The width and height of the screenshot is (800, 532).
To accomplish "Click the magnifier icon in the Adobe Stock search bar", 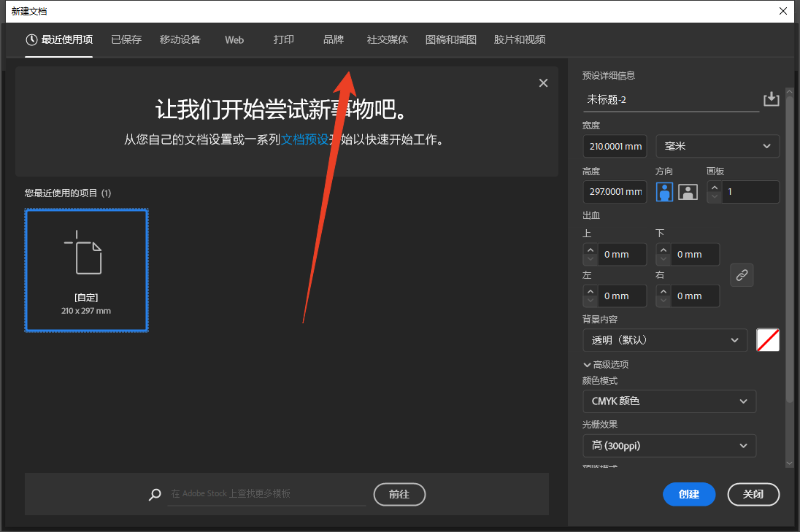I will 154,495.
